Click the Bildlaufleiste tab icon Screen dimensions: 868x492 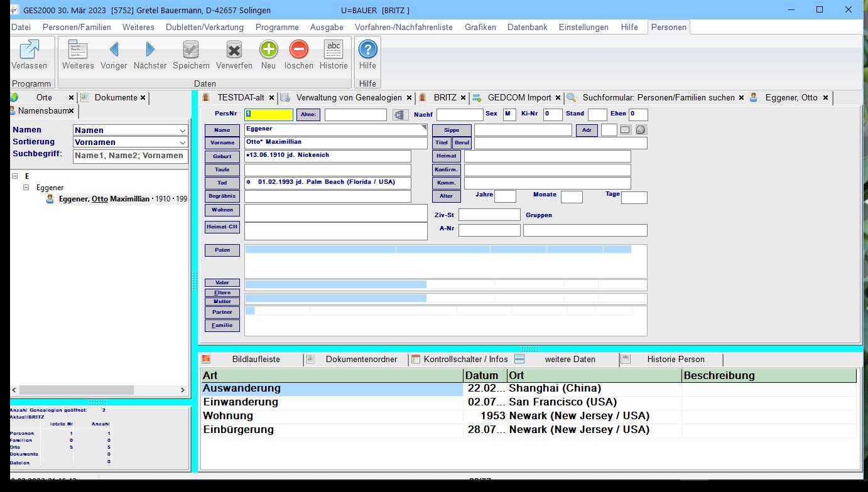pyautogui.click(x=206, y=359)
